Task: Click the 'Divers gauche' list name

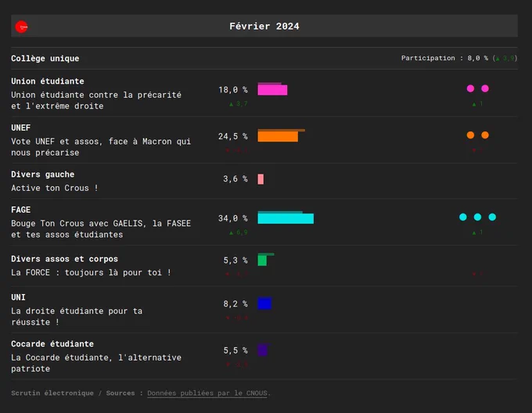Action: (x=43, y=174)
